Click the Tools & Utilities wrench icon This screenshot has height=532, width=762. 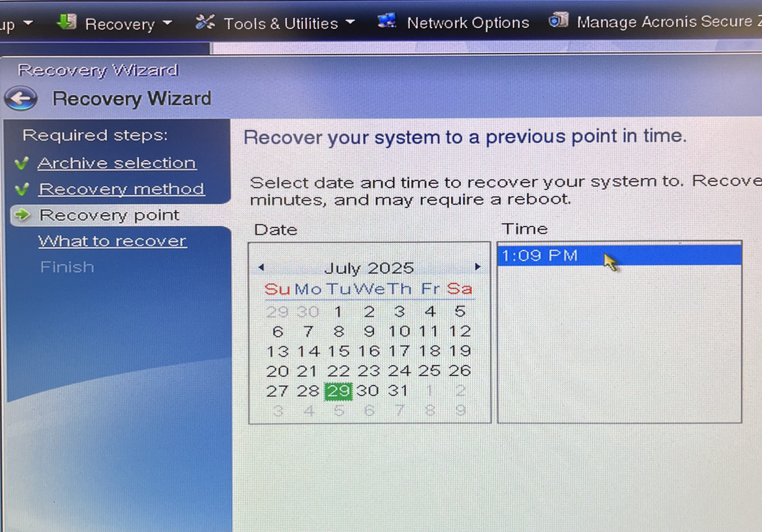tap(205, 22)
